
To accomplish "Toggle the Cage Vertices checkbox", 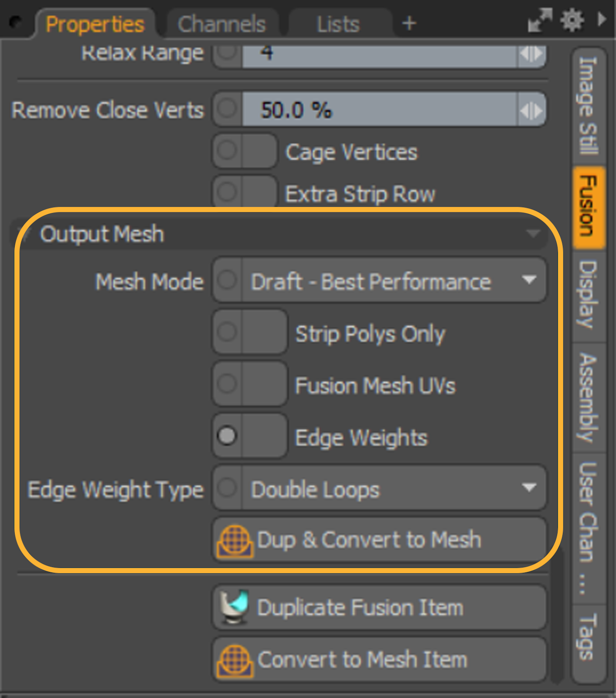I will [245, 151].
